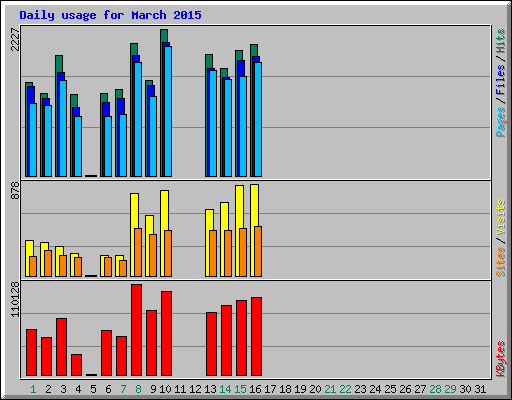This screenshot has height=400, width=512.
Task: Click day 1 on the date axis
Action: tap(33, 389)
